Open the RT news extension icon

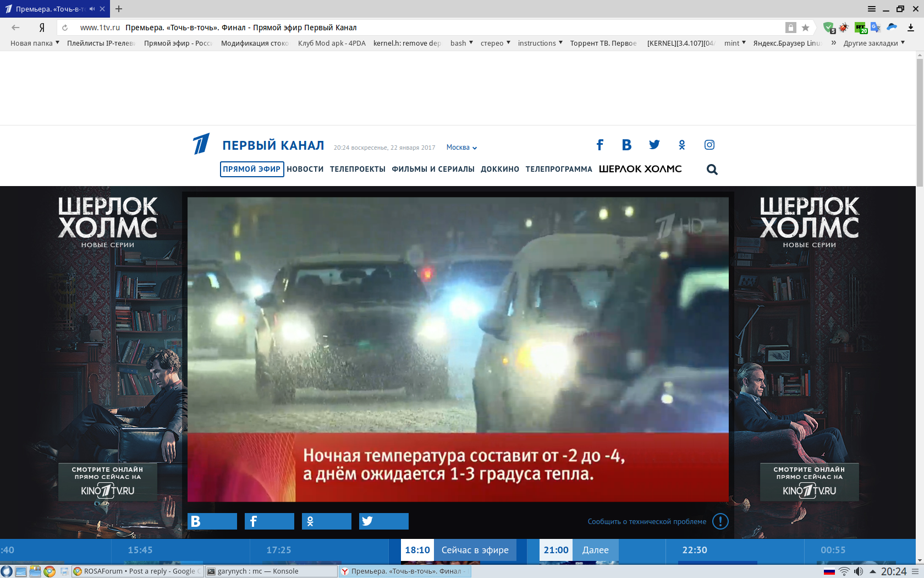point(861,28)
